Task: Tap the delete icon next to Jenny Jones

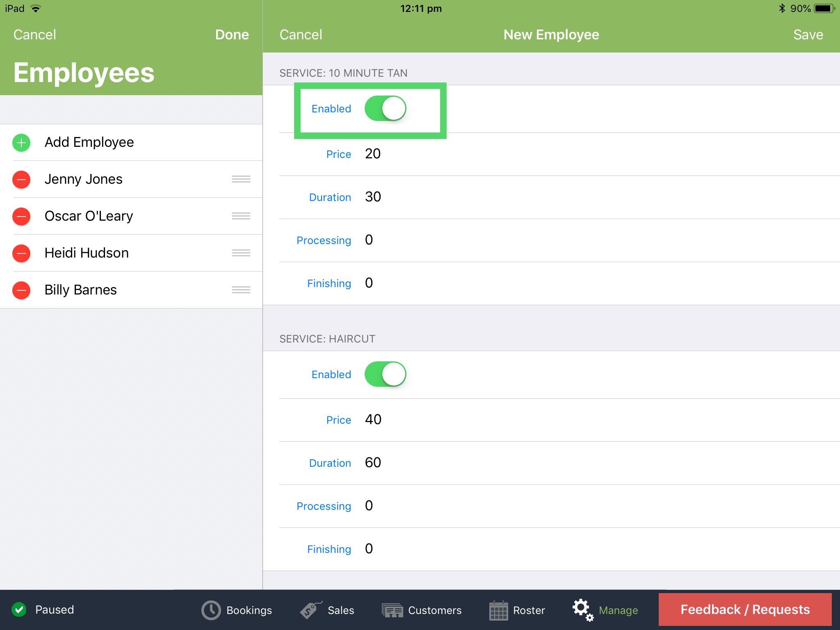Action: coord(21,179)
